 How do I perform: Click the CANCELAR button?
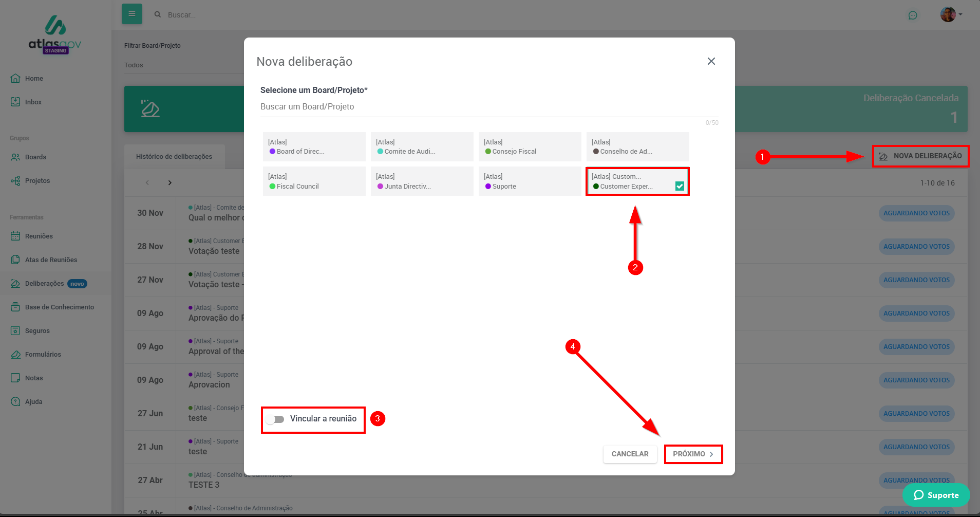pos(630,454)
